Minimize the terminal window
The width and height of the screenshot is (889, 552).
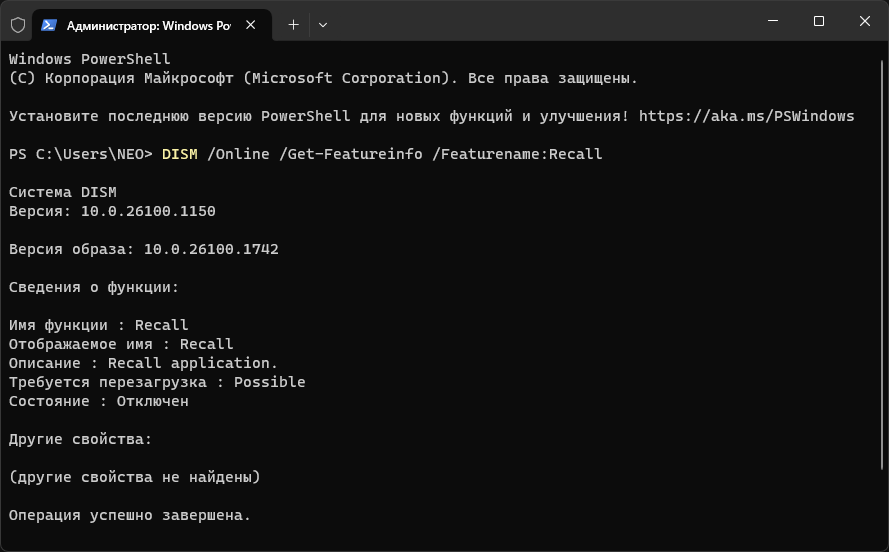[773, 21]
